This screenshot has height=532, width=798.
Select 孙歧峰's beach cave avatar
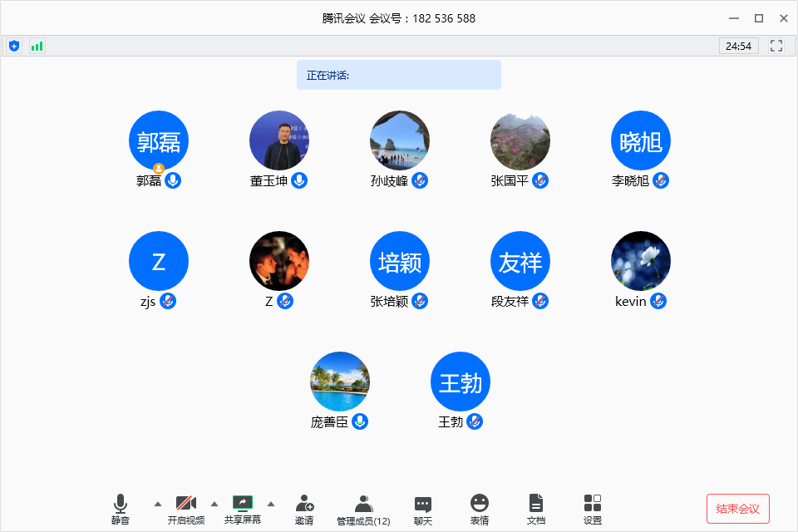coord(400,140)
